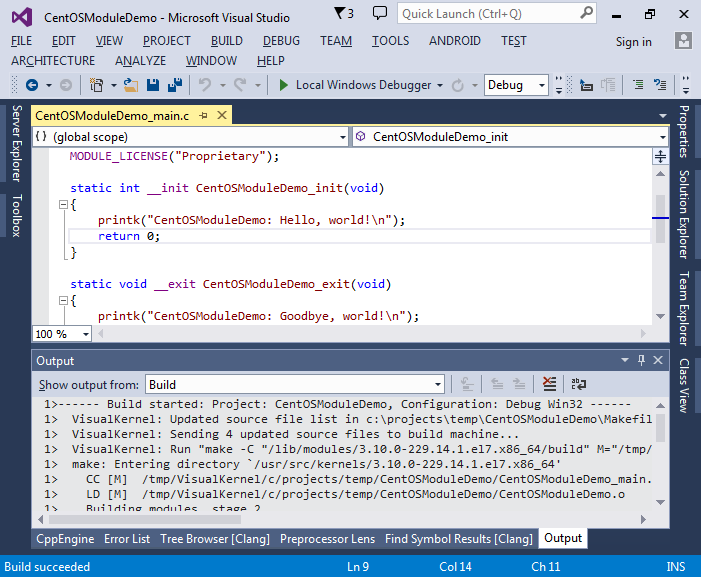Image resolution: width=701 pixels, height=577 pixels.
Task: Click Find Message in Code icon
Action: pyautogui.click(x=467, y=384)
